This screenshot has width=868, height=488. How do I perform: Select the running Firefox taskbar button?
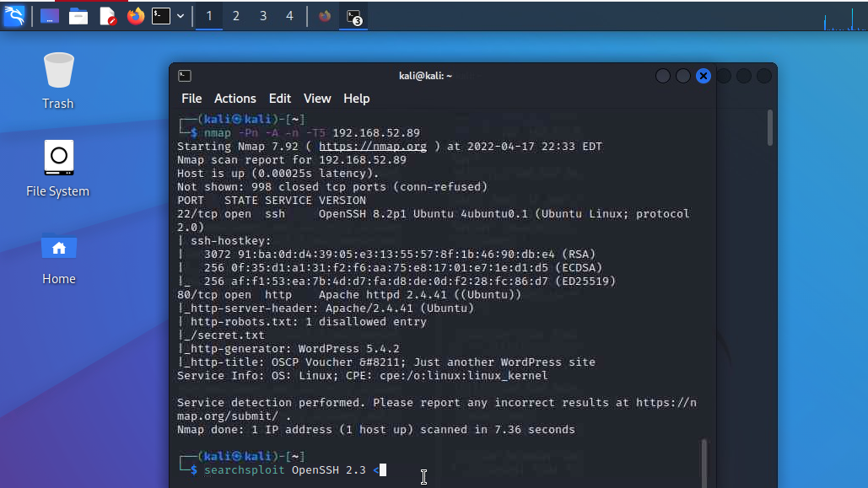point(325,16)
